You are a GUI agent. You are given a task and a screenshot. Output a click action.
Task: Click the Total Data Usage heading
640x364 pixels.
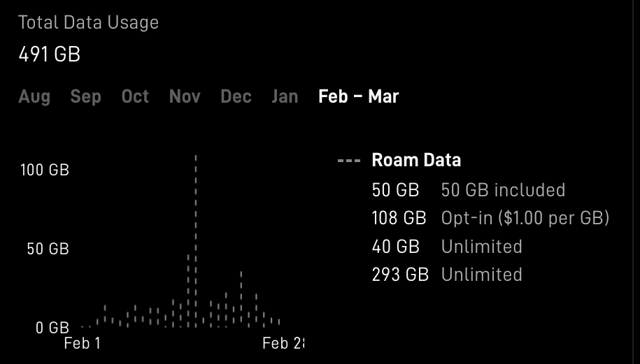(x=88, y=22)
